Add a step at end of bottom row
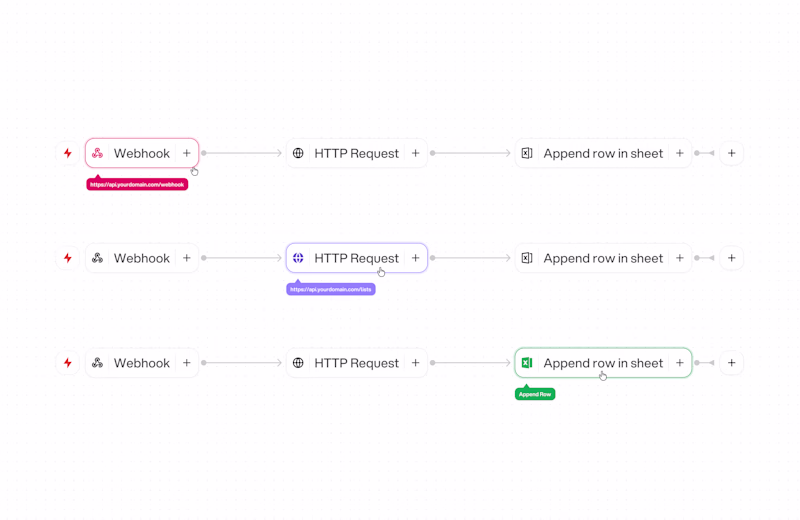The width and height of the screenshot is (800, 520). tap(731, 363)
